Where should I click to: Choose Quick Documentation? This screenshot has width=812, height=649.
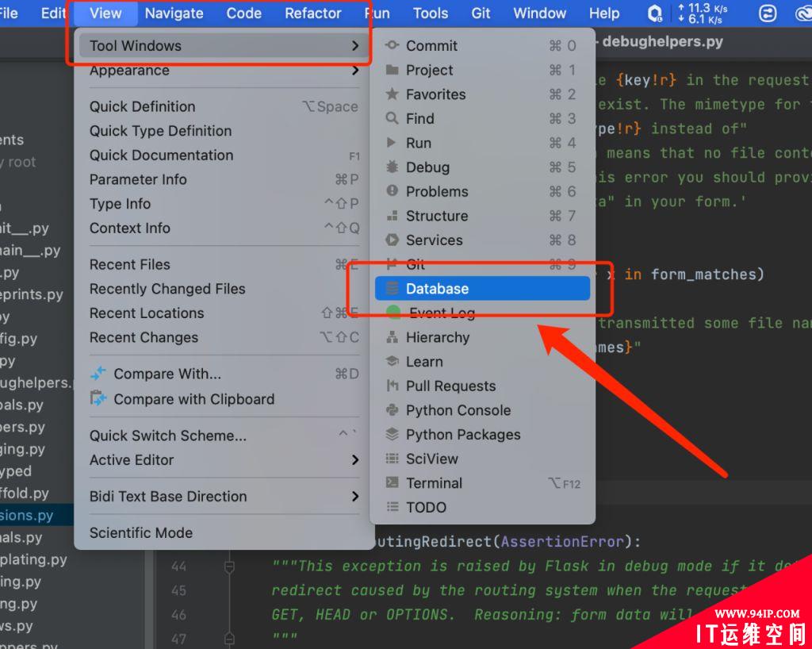pyautogui.click(x=224, y=156)
